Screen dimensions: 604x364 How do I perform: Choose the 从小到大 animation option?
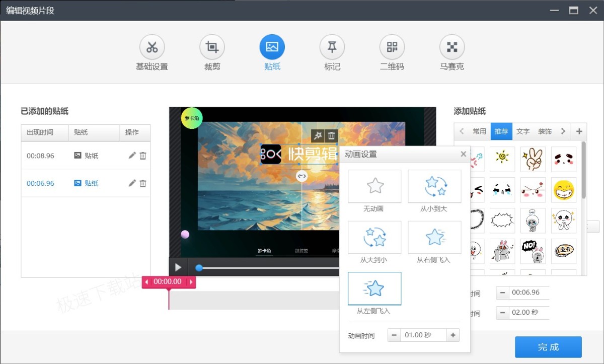434,186
